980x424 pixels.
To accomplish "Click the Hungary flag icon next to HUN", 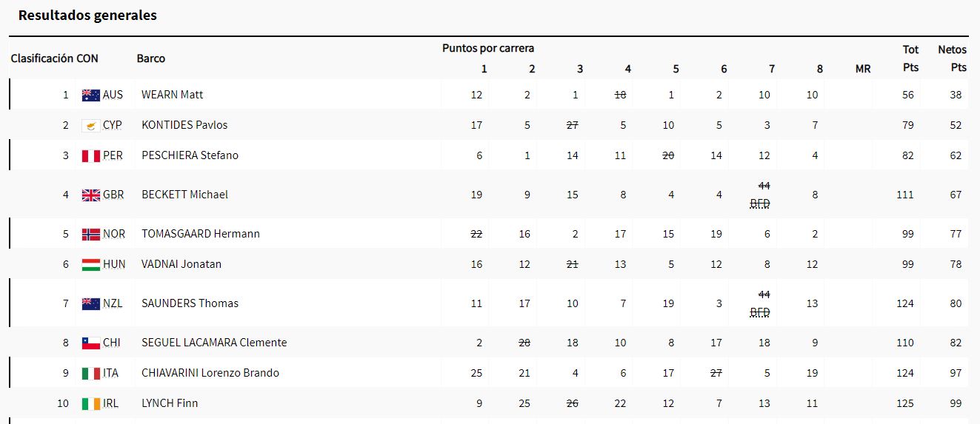I will click(x=90, y=264).
